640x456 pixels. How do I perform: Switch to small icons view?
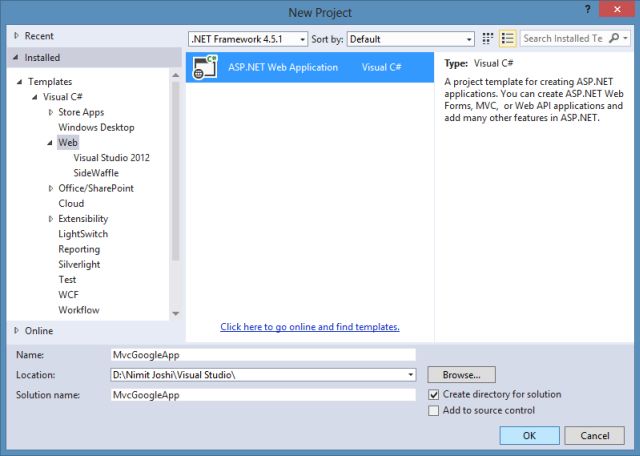487,39
